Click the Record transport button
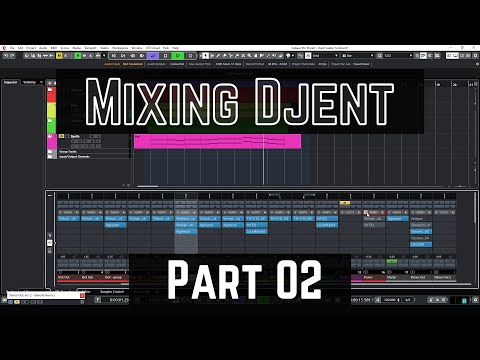This screenshot has width=480, height=360. [x=190, y=56]
